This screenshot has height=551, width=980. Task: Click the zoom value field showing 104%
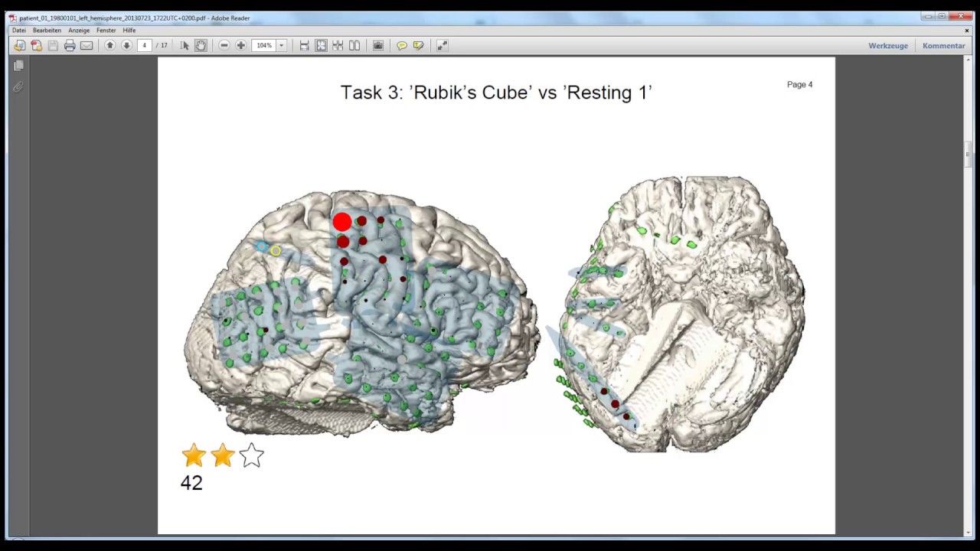[x=264, y=46]
